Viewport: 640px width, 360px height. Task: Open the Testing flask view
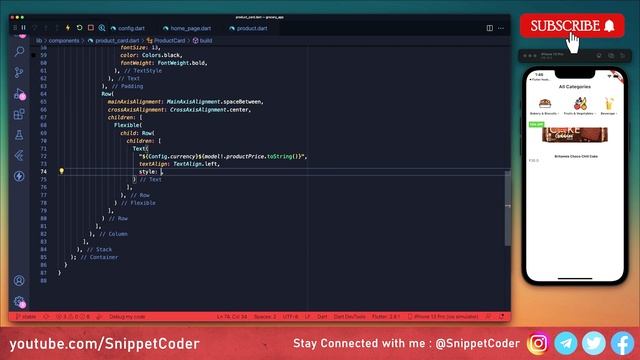tap(19, 135)
